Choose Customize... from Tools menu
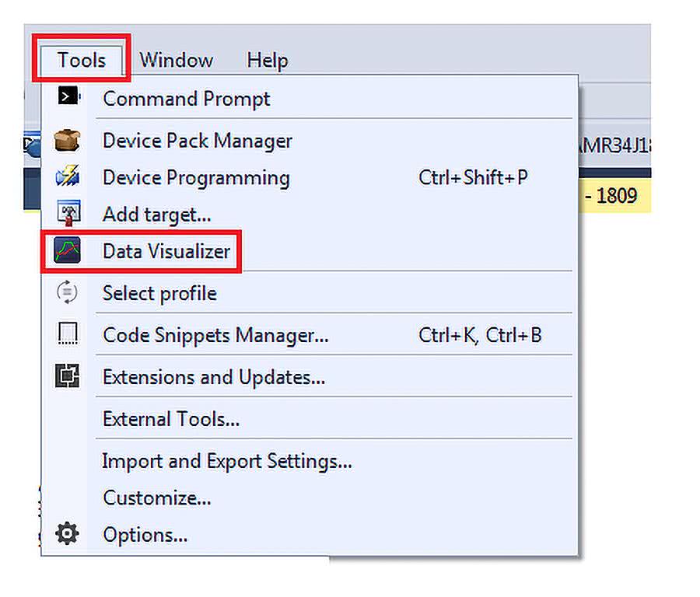This screenshot has height=597, width=700. (157, 497)
